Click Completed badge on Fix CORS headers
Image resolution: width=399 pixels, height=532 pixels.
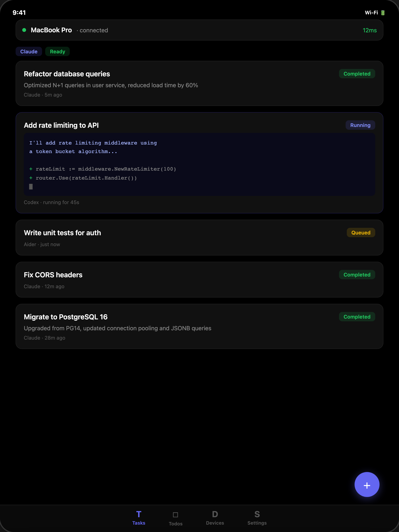(357, 275)
